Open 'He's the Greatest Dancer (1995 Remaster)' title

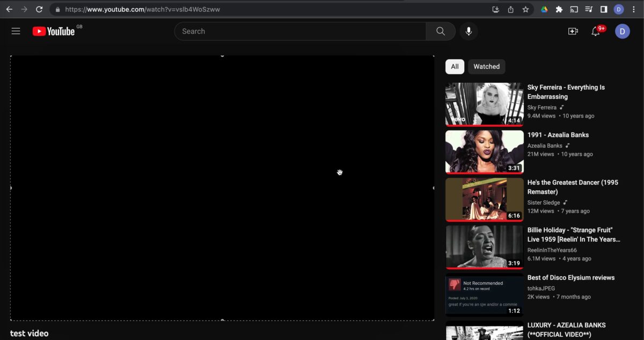click(573, 187)
